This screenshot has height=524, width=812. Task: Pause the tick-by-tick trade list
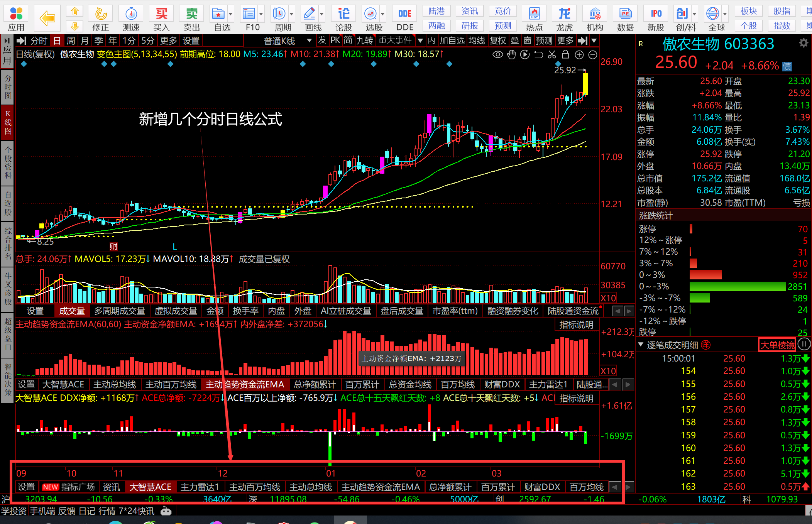(804, 344)
